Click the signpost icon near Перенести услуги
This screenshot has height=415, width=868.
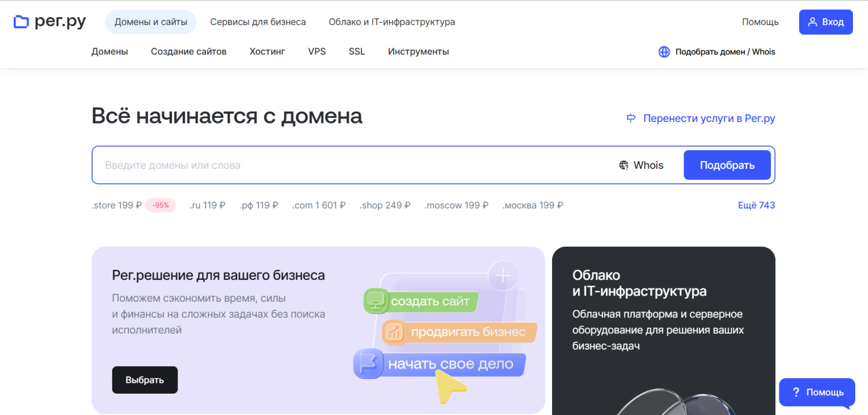point(631,118)
